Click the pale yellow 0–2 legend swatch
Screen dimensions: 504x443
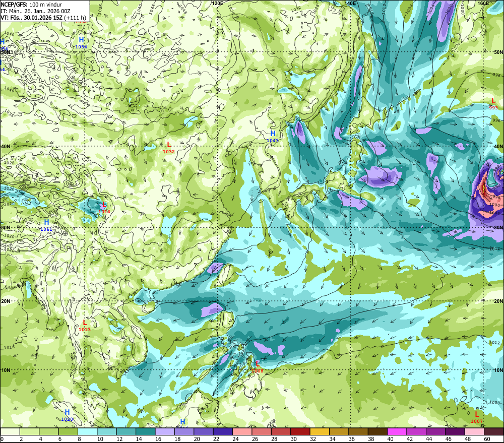click(x=10, y=431)
